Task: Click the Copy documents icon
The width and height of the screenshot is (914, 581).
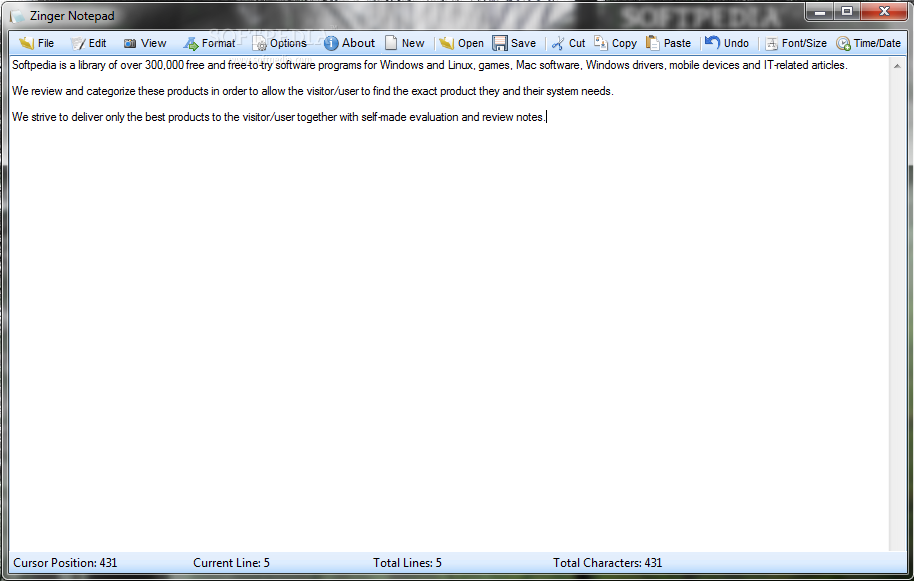Action: click(600, 43)
